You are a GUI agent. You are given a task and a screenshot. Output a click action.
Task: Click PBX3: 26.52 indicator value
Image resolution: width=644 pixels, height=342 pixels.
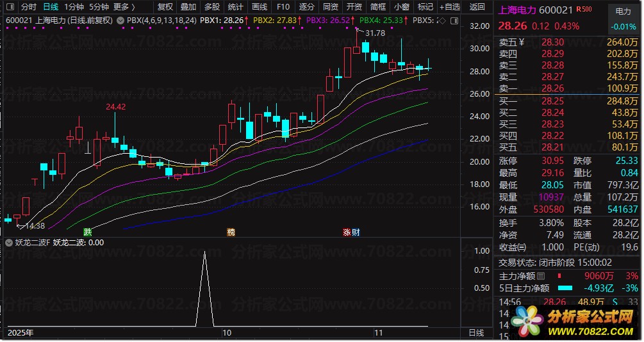(x=328, y=20)
